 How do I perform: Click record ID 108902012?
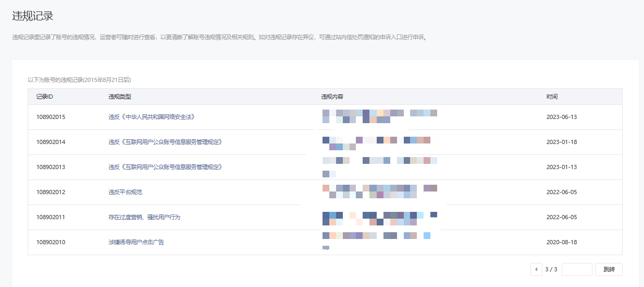click(x=51, y=192)
